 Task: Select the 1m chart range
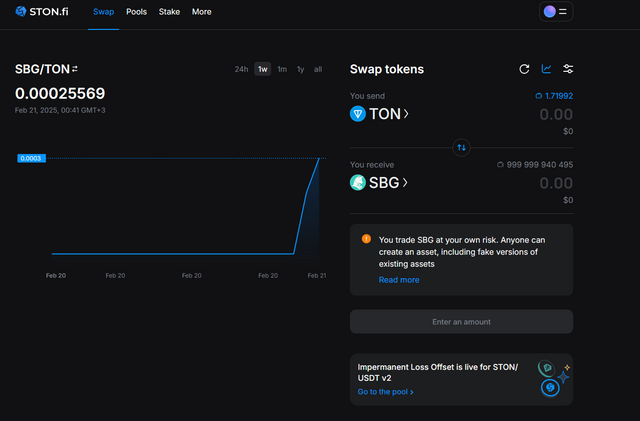[x=282, y=69]
